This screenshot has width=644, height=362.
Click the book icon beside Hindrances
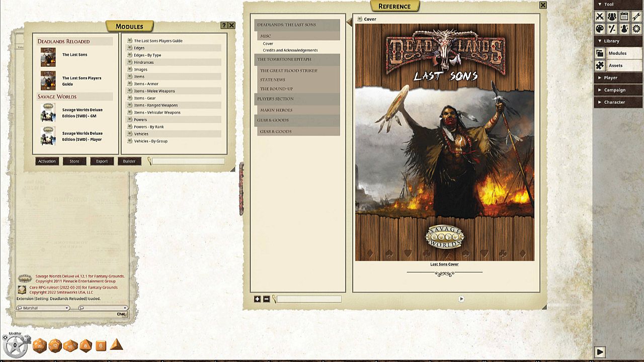[130, 62]
